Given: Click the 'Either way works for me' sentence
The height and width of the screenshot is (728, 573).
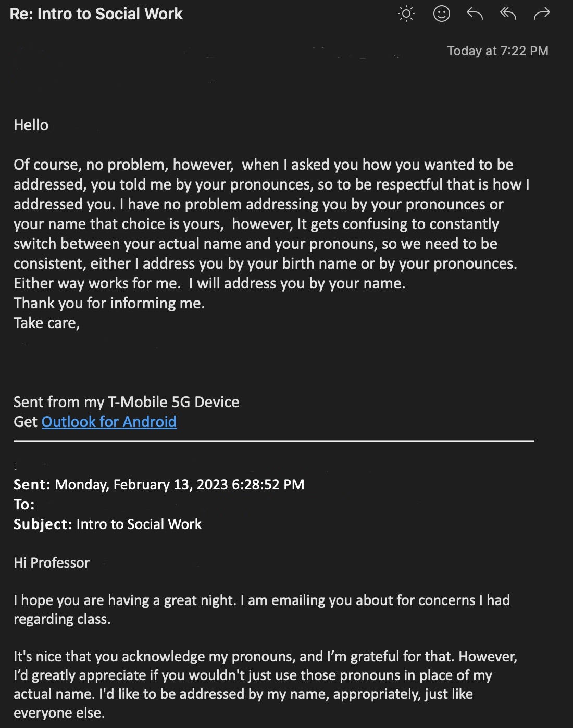Looking at the screenshot, I should (x=97, y=283).
